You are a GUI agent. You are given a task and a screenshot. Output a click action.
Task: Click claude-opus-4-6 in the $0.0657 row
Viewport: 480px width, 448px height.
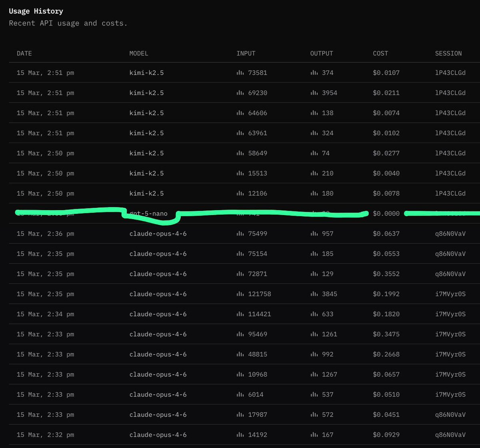tap(158, 374)
